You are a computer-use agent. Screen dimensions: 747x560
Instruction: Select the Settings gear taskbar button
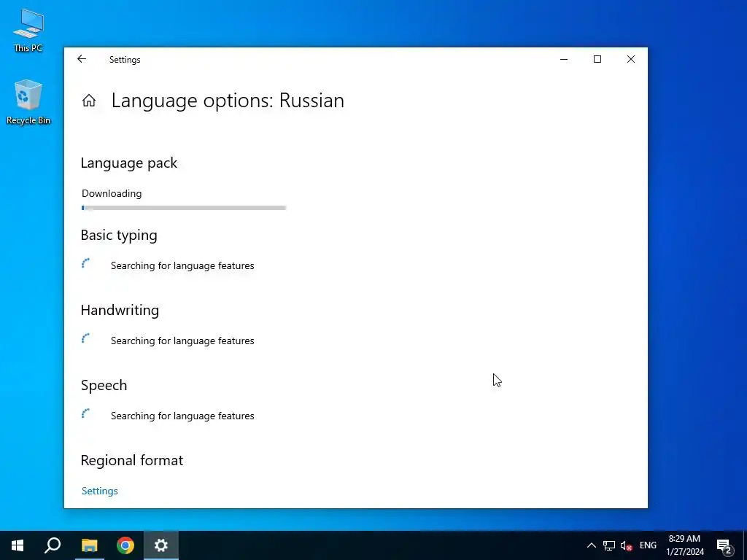tap(161, 545)
